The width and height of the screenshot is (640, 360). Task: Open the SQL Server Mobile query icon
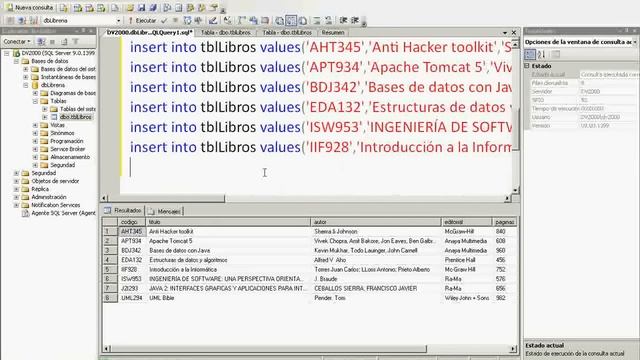[x=115, y=7]
